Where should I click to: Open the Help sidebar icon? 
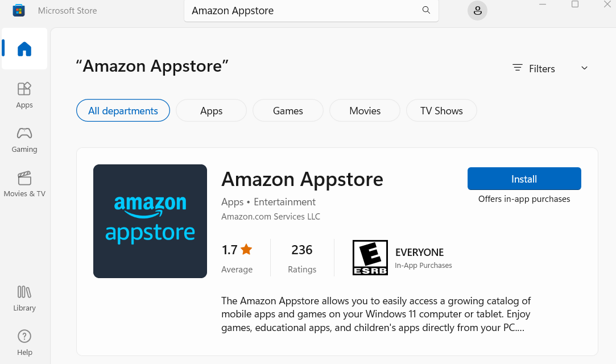pyautogui.click(x=24, y=342)
